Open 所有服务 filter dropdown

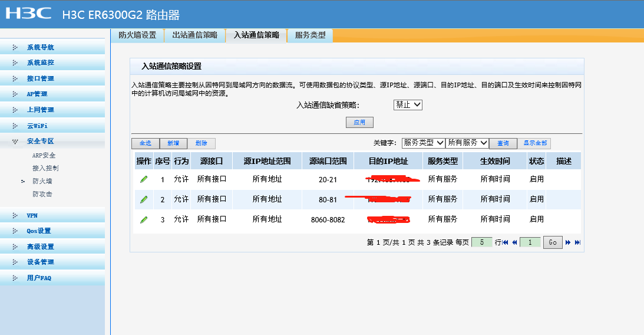pyautogui.click(x=467, y=143)
